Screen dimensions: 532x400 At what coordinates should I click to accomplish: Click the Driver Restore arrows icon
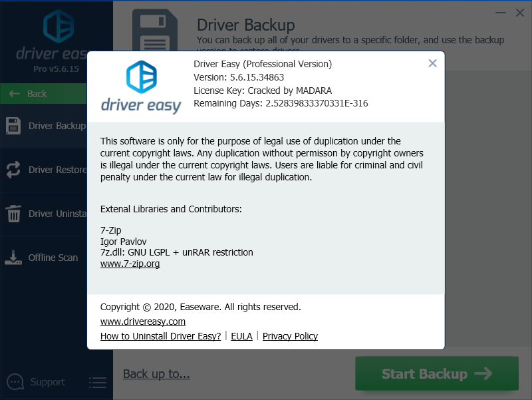13,170
